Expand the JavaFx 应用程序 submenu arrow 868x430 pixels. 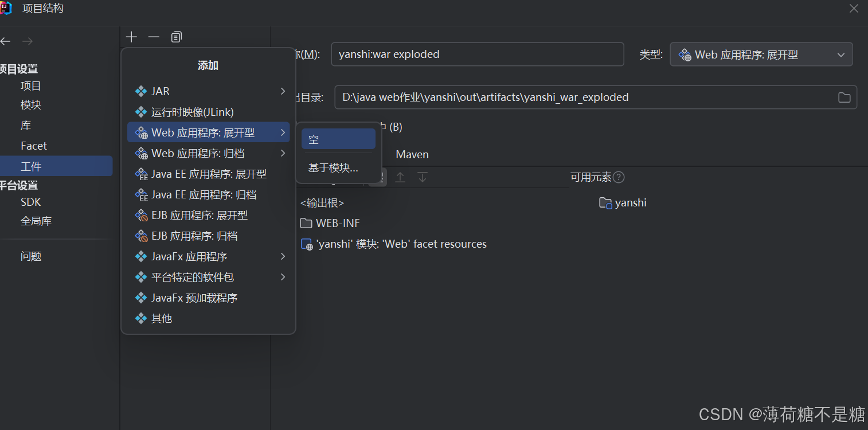click(x=283, y=256)
